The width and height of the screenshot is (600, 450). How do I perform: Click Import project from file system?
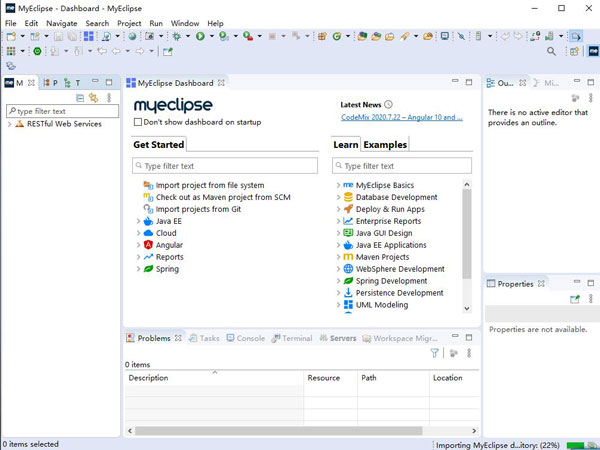click(x=210, y=185)
